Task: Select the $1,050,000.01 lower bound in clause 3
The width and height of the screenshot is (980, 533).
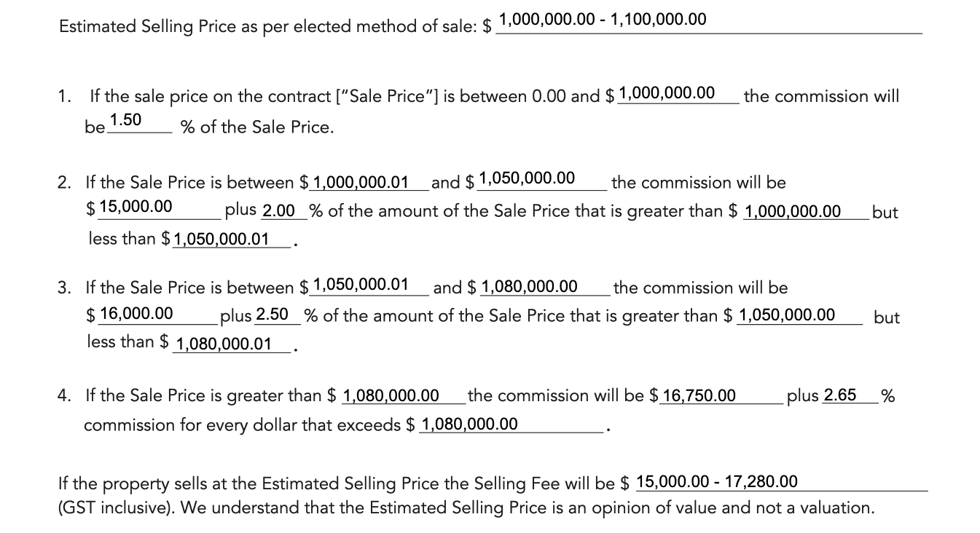Action: [x=369, y=285]
